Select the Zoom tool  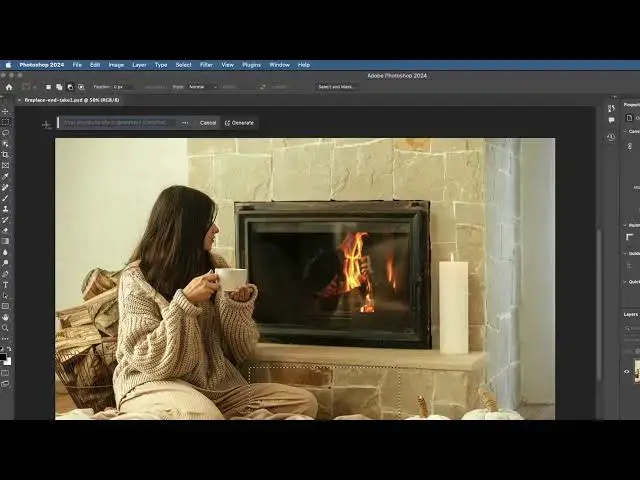[5, 328]
